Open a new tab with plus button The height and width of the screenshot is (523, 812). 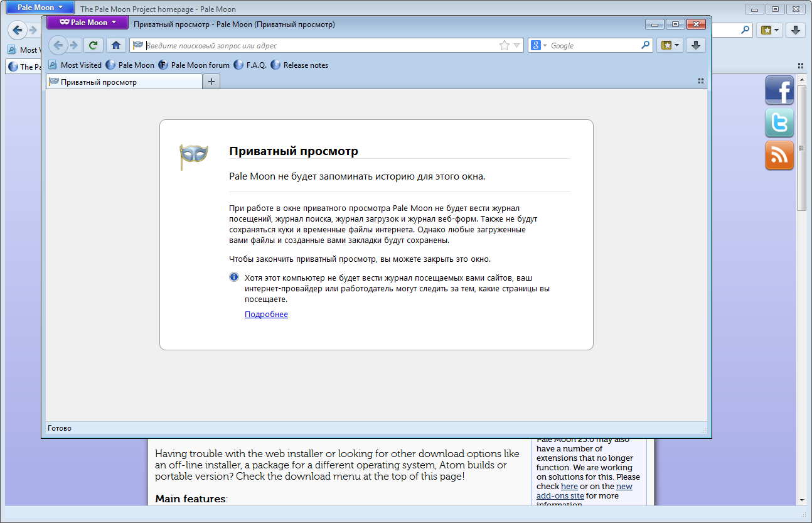211,82
